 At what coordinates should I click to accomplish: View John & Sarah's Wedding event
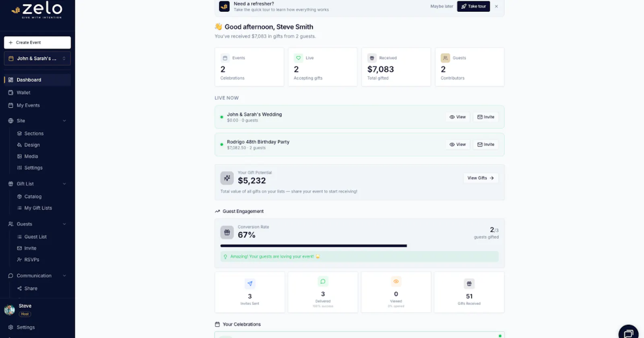458,117
